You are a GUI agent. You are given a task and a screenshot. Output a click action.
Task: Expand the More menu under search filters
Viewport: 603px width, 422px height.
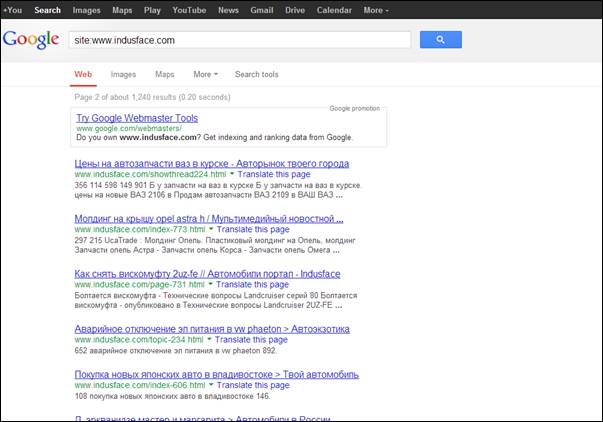tap(205, 74)
